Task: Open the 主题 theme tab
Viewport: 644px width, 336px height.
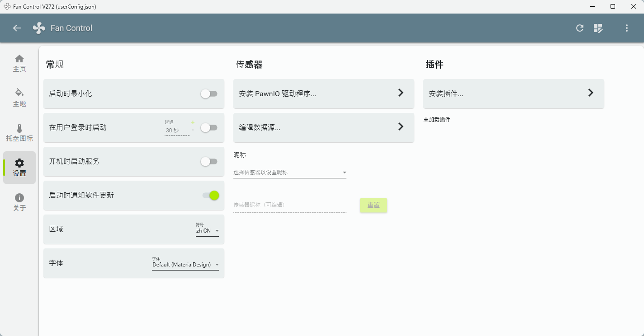Action: [19, 98]
